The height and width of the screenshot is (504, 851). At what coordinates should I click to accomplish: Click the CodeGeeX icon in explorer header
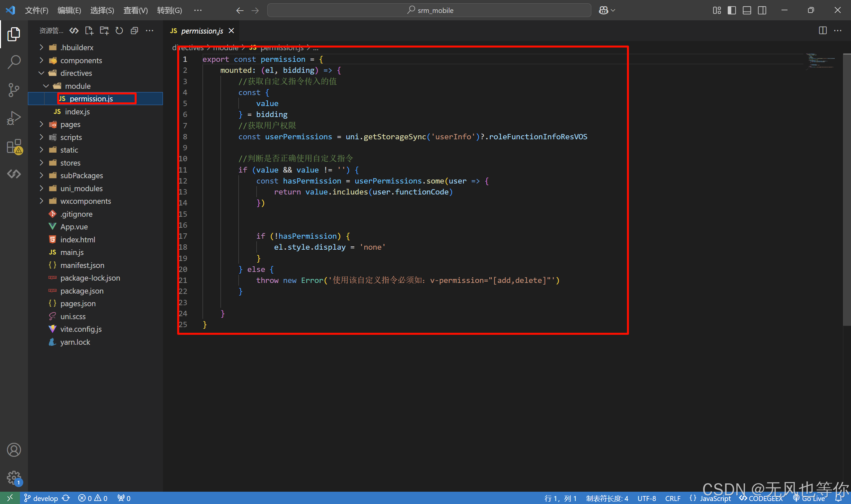tap(74, 31)
